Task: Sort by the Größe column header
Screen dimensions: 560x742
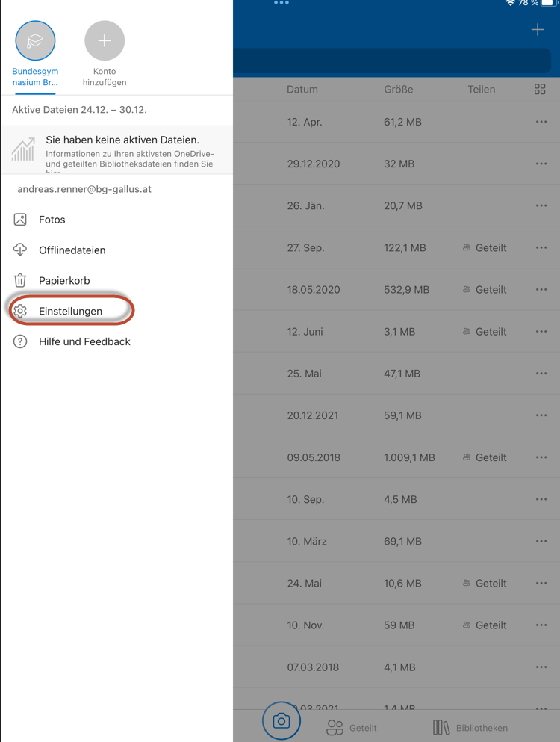Action: point(399,90)
